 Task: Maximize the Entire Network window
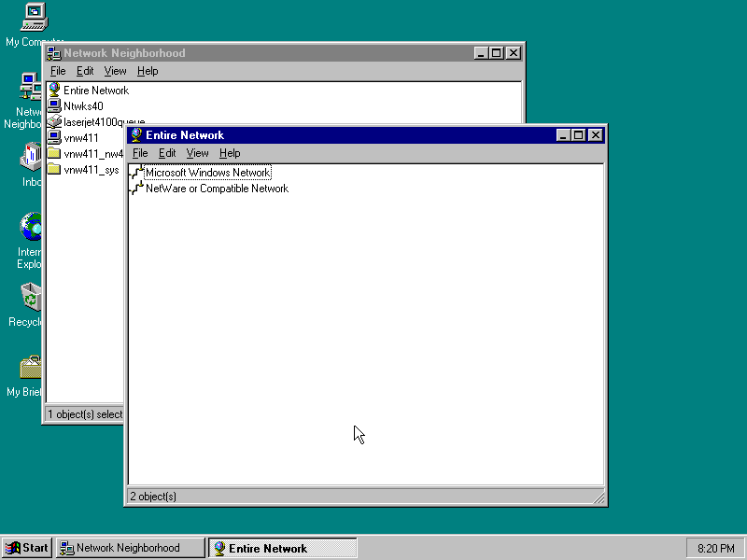[578, 135]
